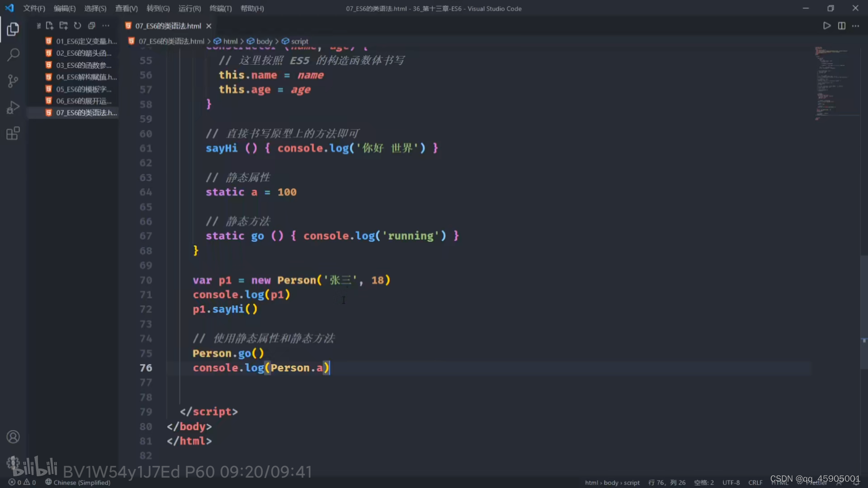
Task: Open the Source Control view
Action: [x=13, y=81]
